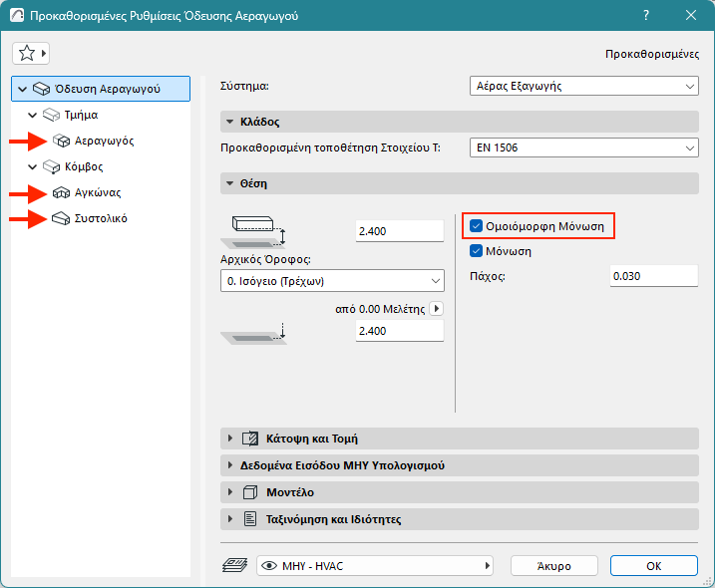
Task: Click the Συστολικό reducer icon
Action: click(x=61, y=218)
